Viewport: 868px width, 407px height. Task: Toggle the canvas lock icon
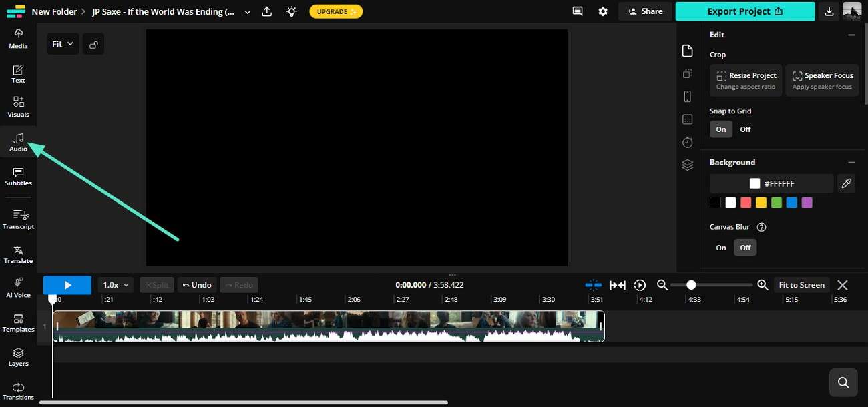coord(94,45)
